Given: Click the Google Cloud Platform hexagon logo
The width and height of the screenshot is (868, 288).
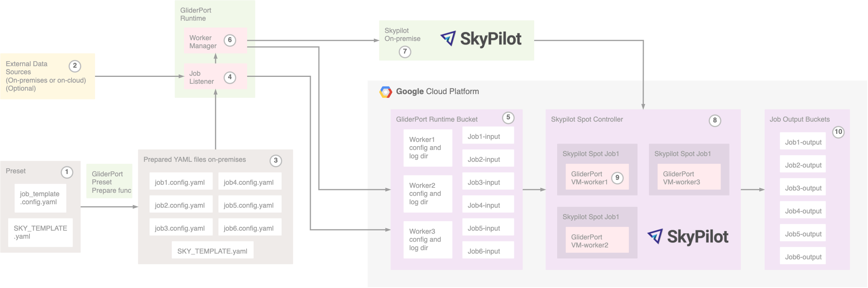Looking at the screenshot, I should pos(386,92).
